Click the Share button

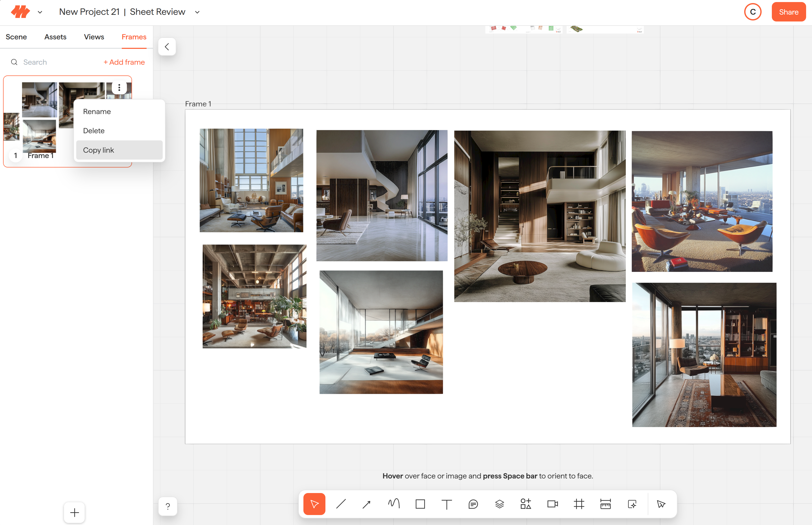[x=788, y=12]
